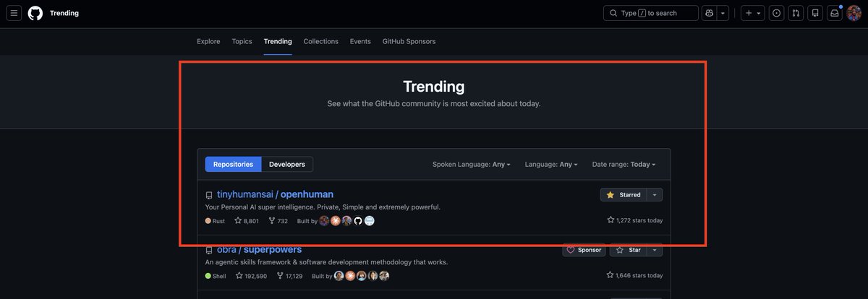Open the Repositories icon in header
The height and width of the screenshot is (299, 868).
(x=815, y=13)
